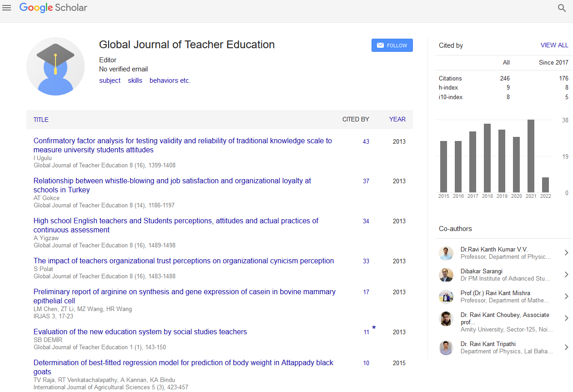Open the 'behaviors etc.' interest link
Screen dimensions: 573x392
170,80
